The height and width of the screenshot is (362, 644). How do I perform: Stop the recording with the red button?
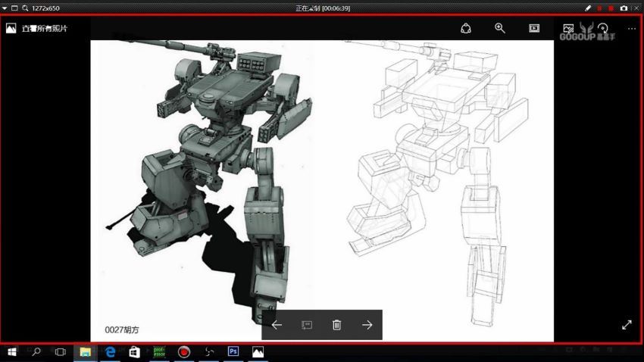[x=611, y=8]
